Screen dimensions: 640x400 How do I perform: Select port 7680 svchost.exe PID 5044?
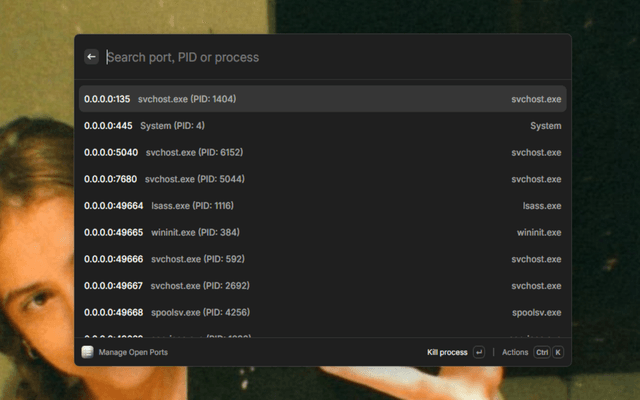click(x=322, y=179)
